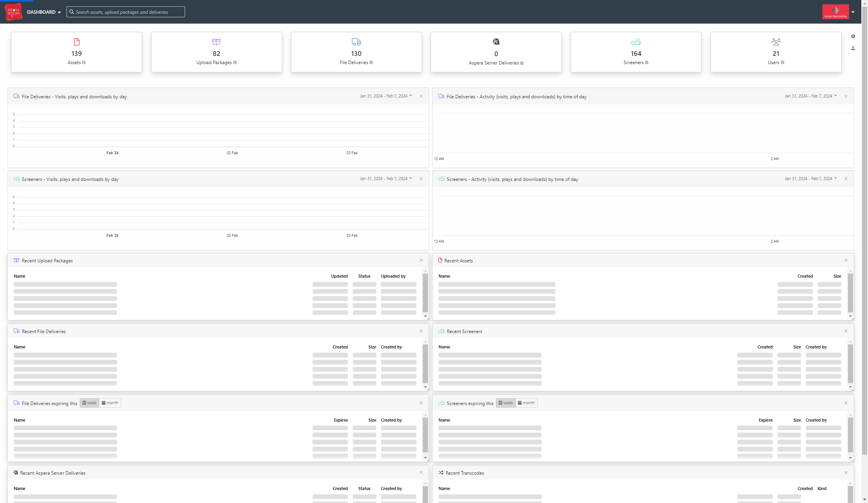Focus the search assets input field
This screenshot has height=503, width=868.
click(126, 12)
